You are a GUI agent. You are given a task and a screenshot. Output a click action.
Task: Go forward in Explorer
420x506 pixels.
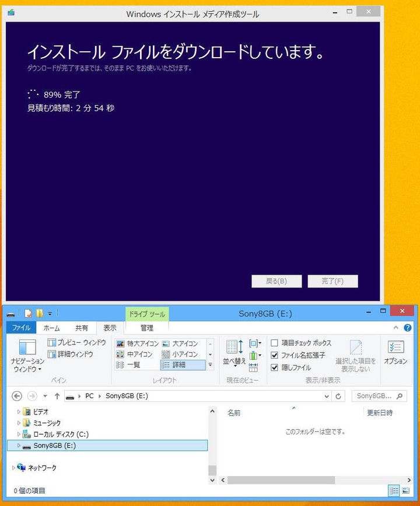(x=32, y=396)
